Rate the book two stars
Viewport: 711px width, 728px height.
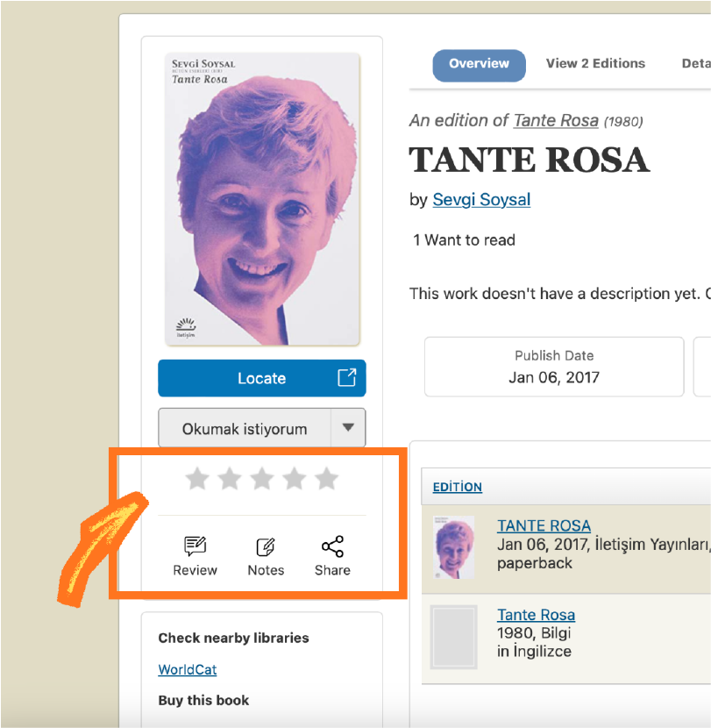point(230,479)
